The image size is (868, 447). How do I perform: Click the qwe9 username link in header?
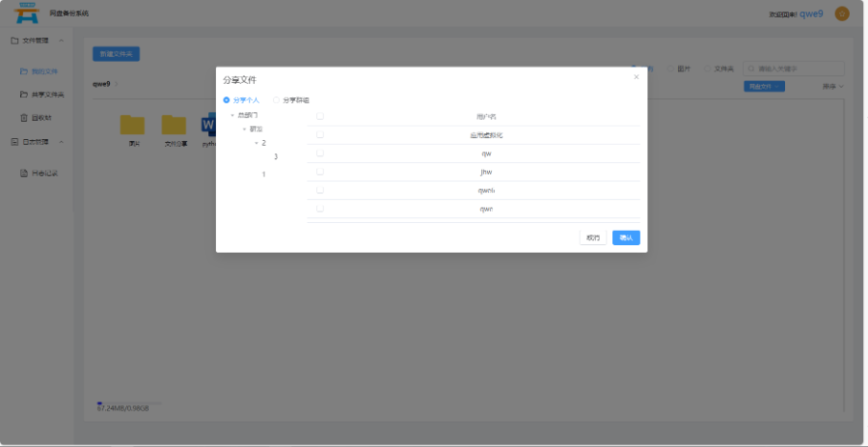click(811, 14)
